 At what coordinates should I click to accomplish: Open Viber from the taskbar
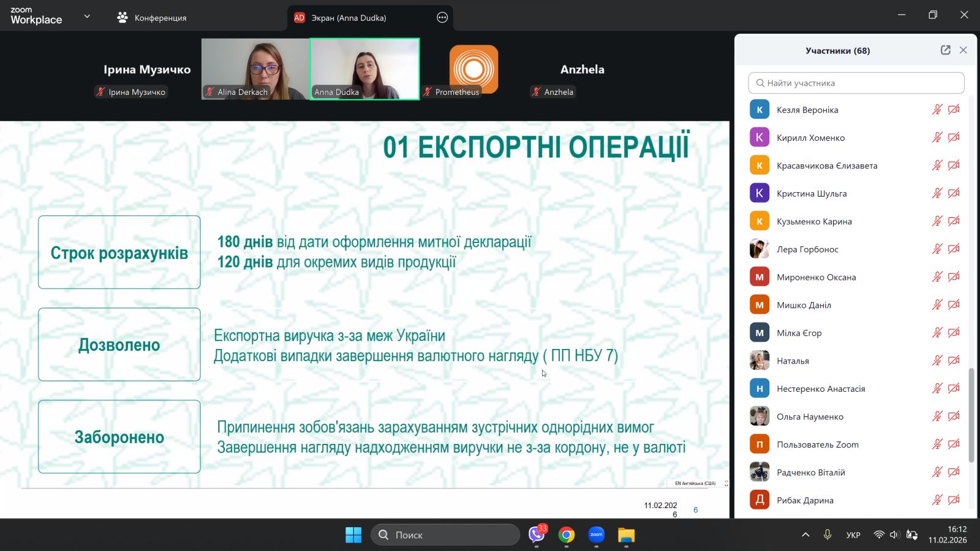[x=537, y=535]
